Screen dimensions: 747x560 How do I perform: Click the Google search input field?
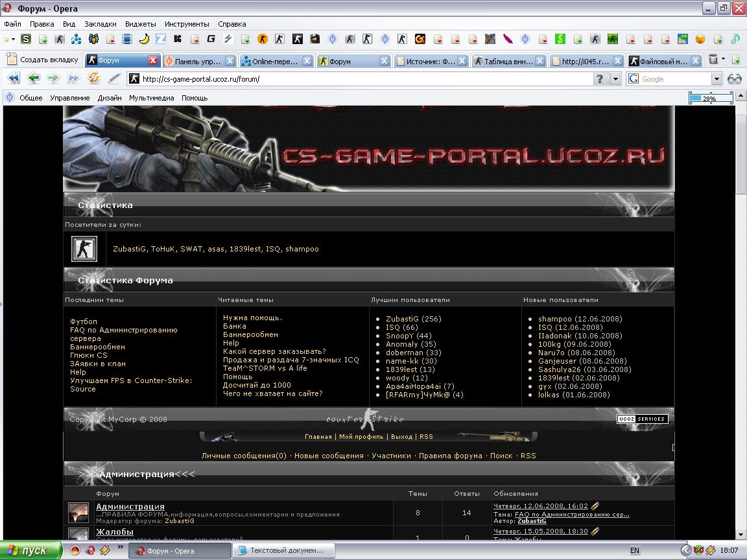(675, 79)
